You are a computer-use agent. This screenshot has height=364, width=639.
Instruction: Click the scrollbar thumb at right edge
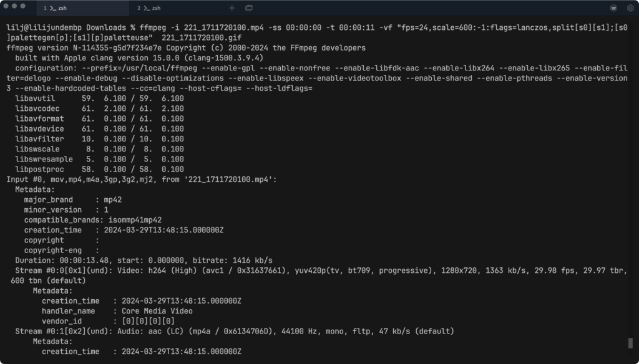630,343
